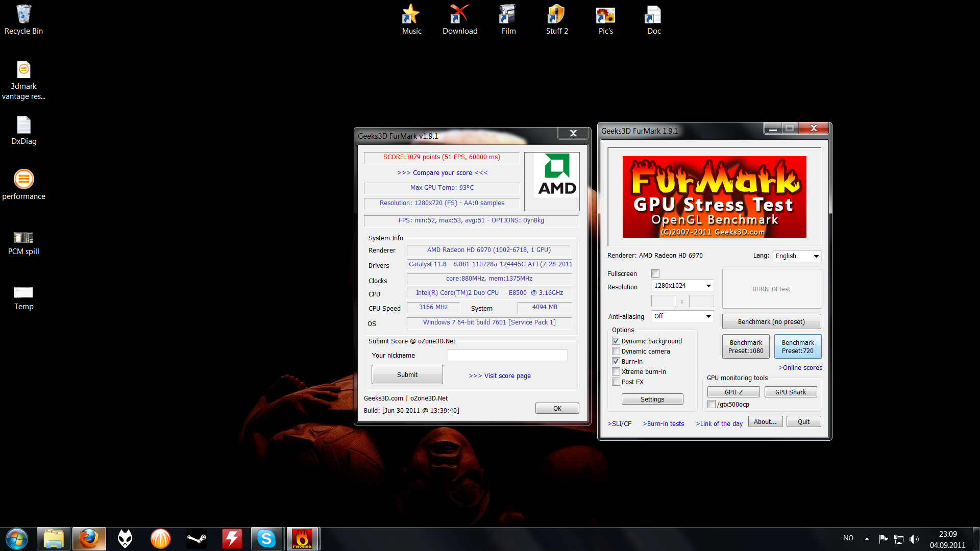Uncheck the Burn-in option
Screen dimensions: 980x551
click(x=616, y=361)
